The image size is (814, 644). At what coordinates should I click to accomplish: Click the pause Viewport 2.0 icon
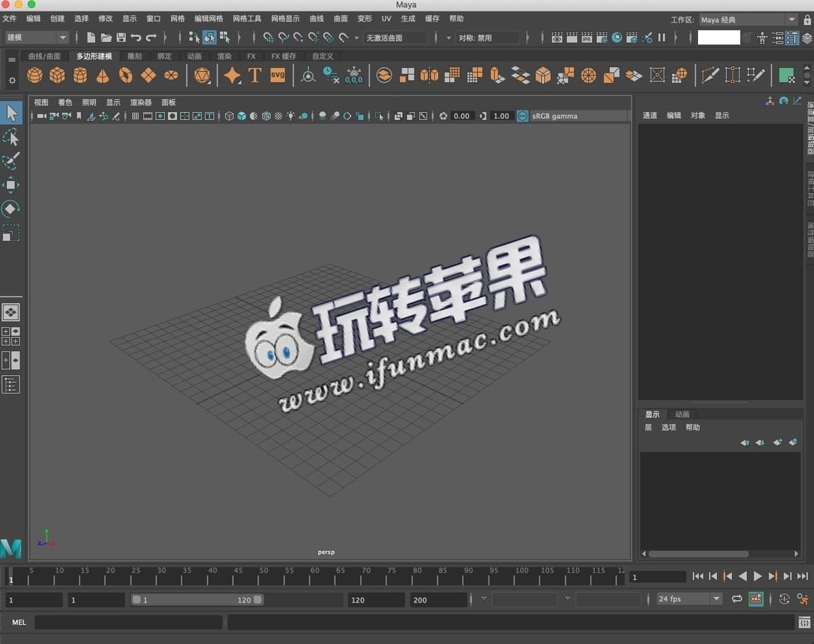tap(661, 38)
